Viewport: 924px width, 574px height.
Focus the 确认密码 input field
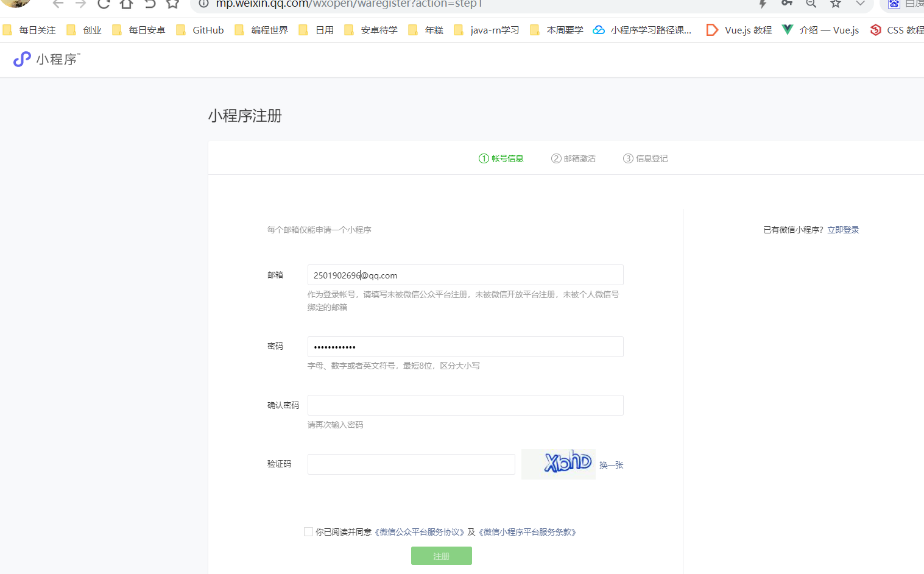coord(465,405)
